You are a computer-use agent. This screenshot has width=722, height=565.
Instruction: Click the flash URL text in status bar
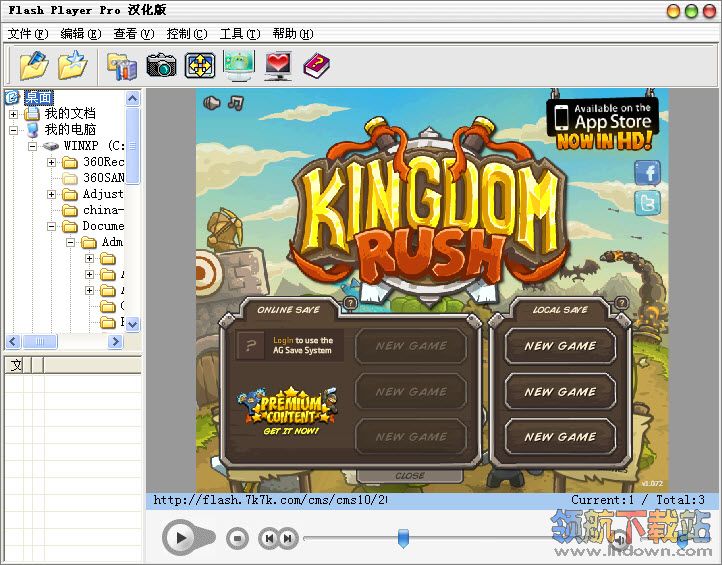click(x=270, y=500)
